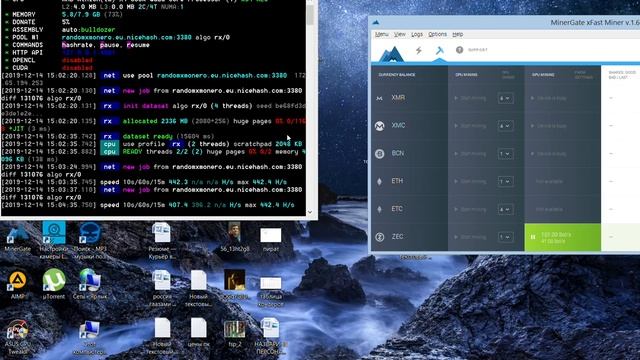Expand the XMC CPU cores dropdown
Viewport: 640px width, 360px height.
[x=505, y=126]
